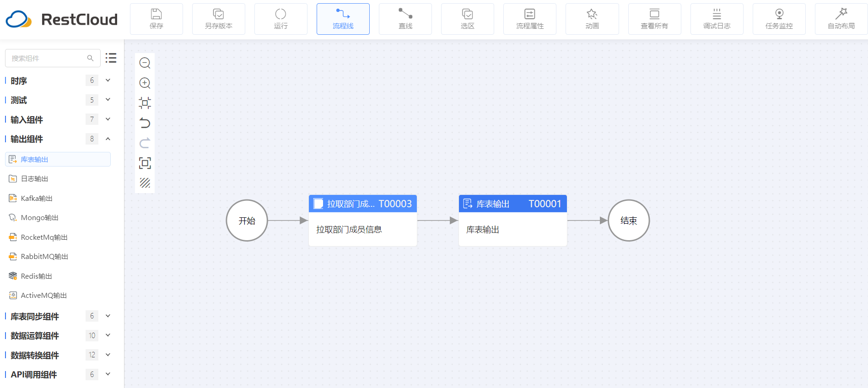
Task: Click the 结束 end node
Action: pos(629,221)
